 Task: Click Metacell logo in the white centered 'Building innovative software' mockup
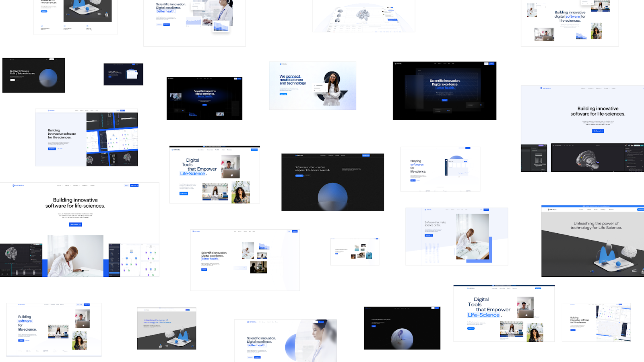click(18, 185)
